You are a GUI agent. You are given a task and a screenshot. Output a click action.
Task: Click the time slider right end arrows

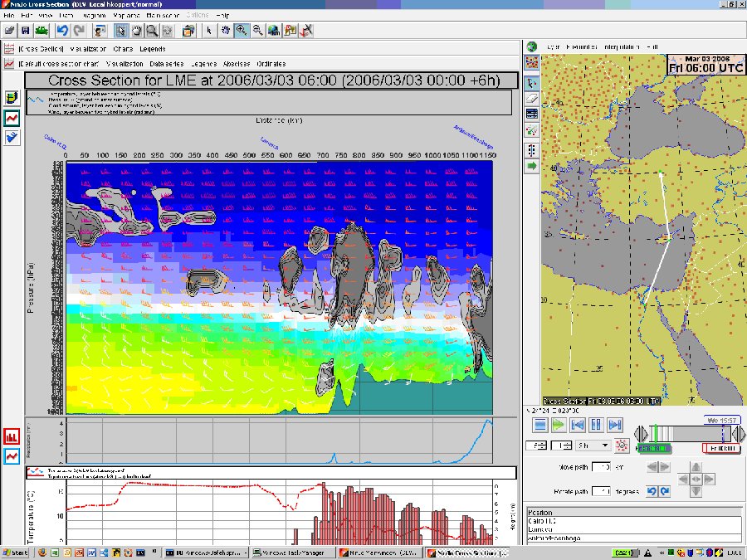pyautogui.click(x=739, y=434)
